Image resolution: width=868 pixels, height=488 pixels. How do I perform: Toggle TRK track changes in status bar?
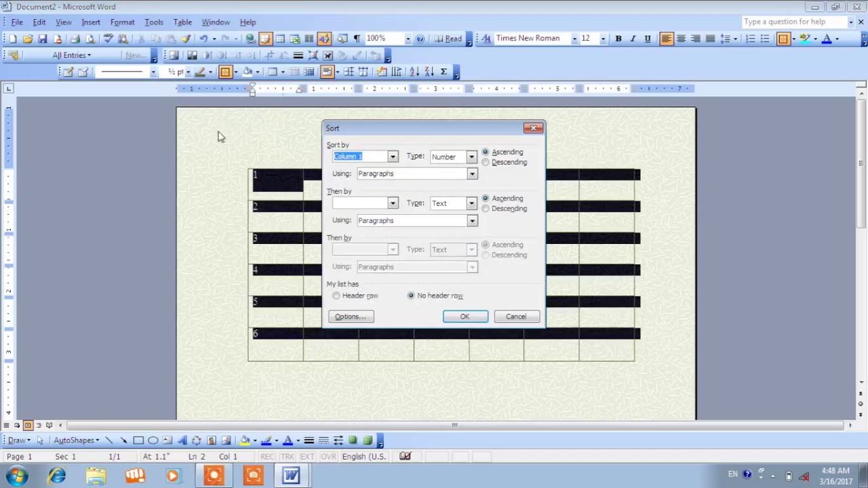288,457
